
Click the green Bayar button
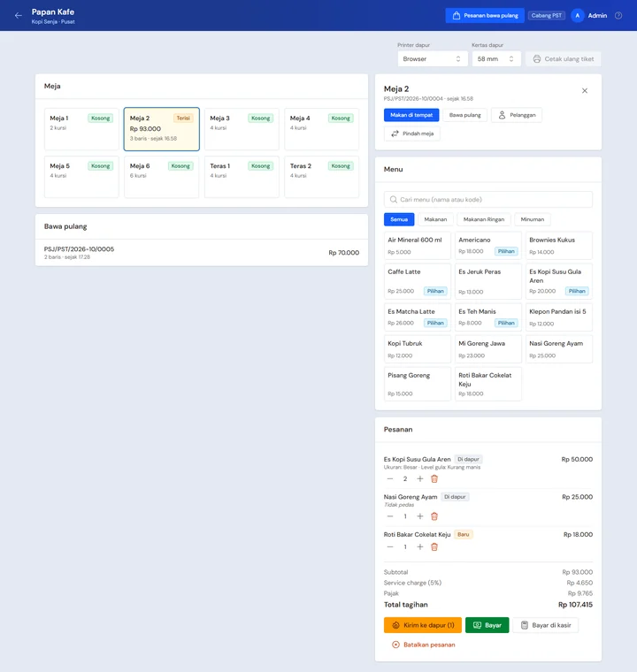[487, 625]
